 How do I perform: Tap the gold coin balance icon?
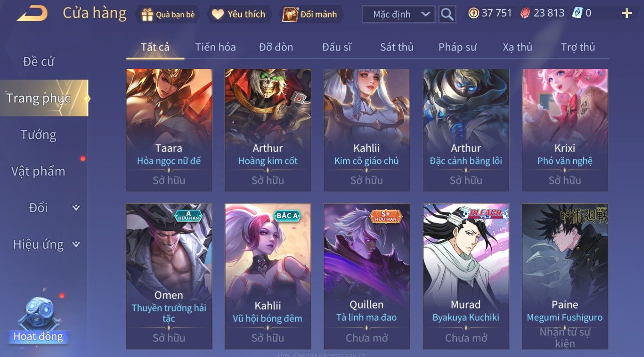pos(473,13)
